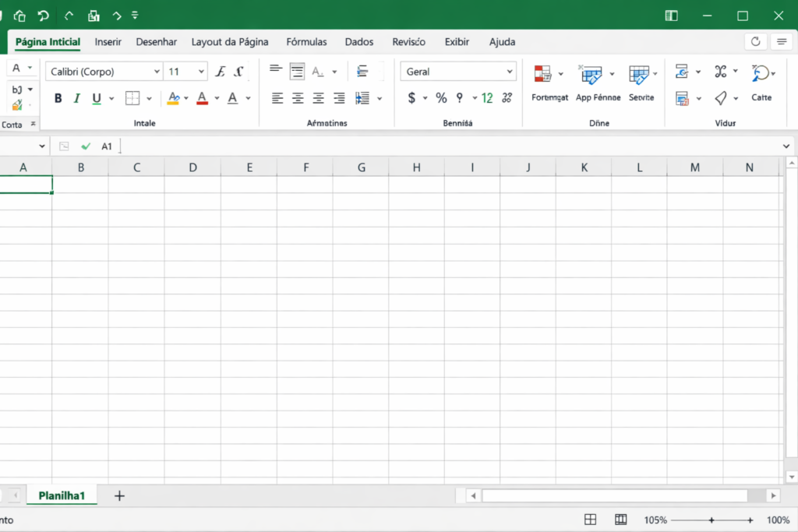798x532 pixels.
Task: Click the borders grid icon
Action: point(132,98)
